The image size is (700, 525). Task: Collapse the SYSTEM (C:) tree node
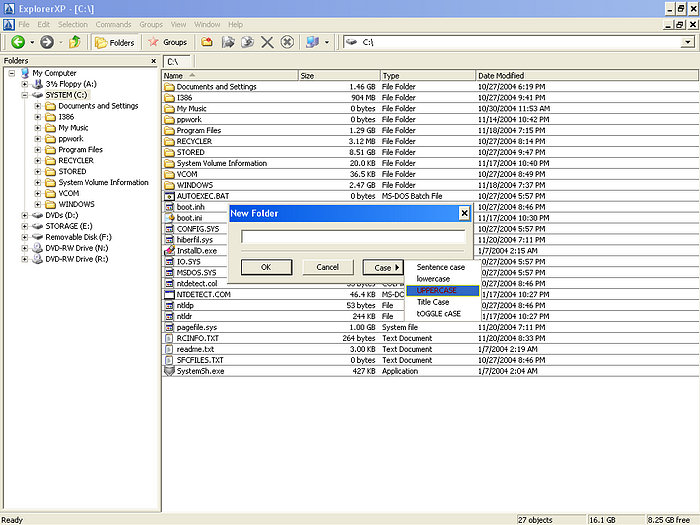coord(25,95)
